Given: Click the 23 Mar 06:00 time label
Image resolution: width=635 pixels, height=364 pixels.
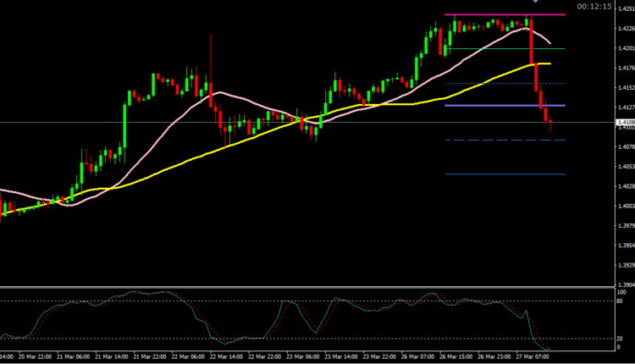Looking at the screenshot, I should pyautogui.click(x=303, y=358).
